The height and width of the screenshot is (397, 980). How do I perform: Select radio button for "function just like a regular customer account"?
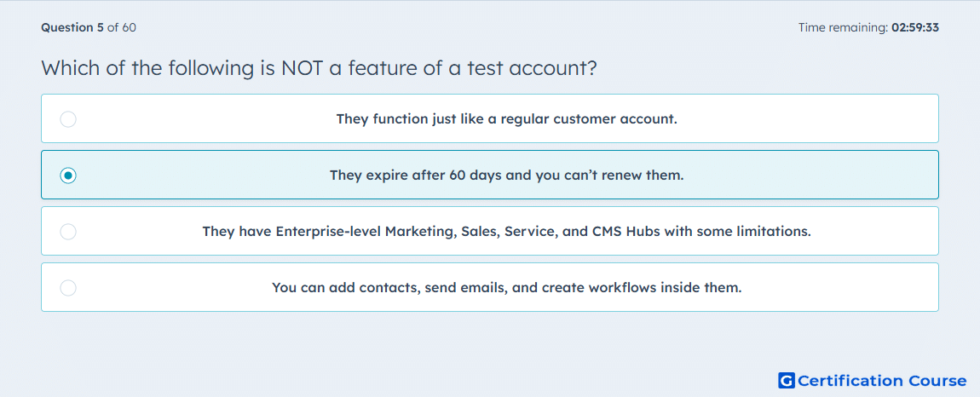point(68,118)
